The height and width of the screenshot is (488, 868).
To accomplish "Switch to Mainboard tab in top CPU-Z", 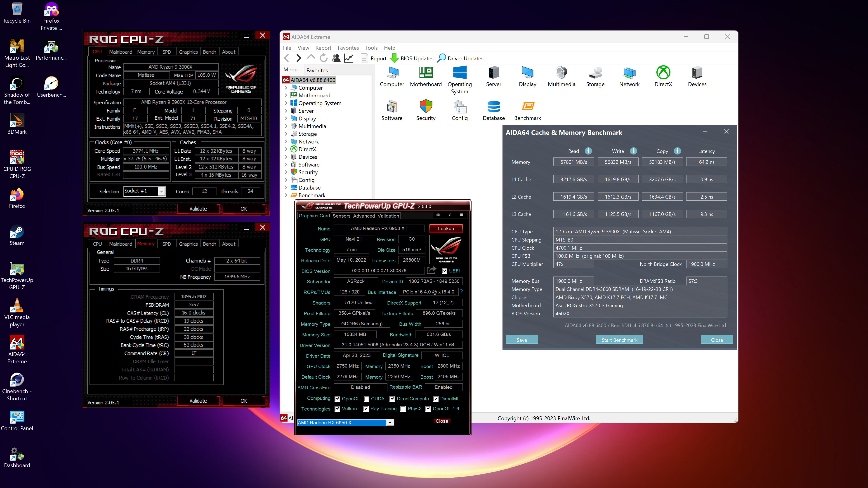I will pos(121,52).
